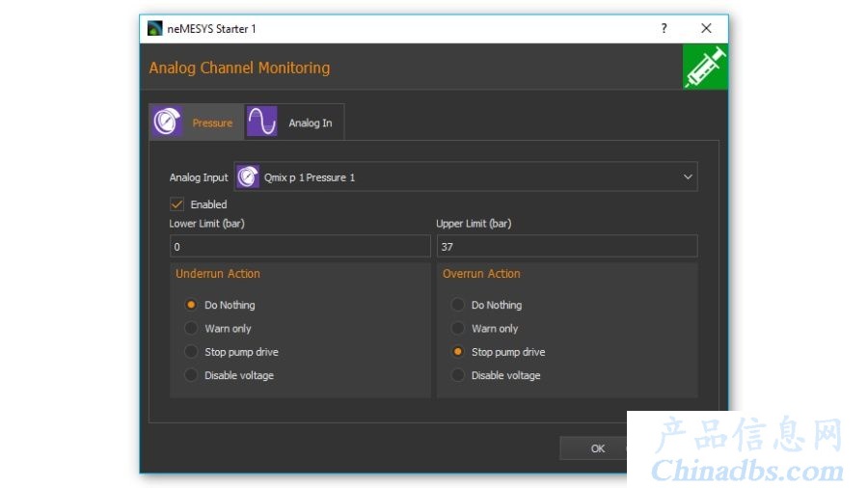Click the Analog Input label
This screenshot has height=488, width=868.
[x=198, y=177]
